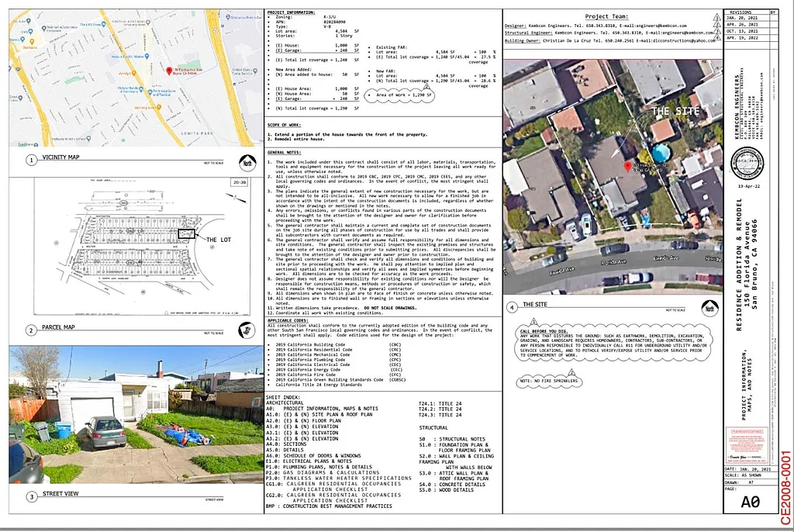Click the numbered circle 4 for The Site
This screenshot has width=794, height=532.
click(x=513, y=307)
